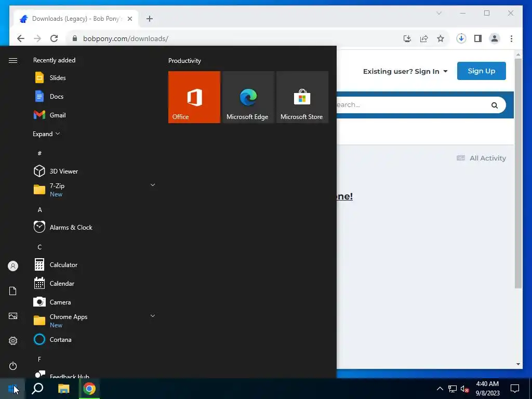Expand the 7-Zip folder
The width and height of the screenshot is (532, 399).
tap(153, 185)
